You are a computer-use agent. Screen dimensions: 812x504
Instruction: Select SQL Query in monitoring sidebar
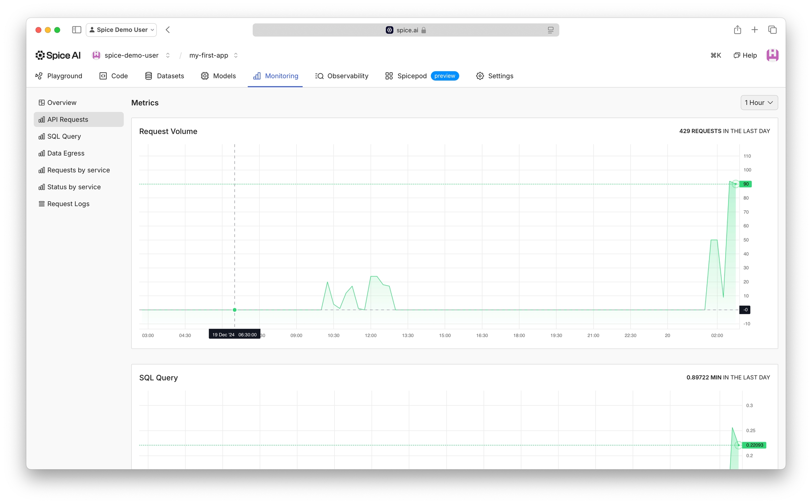pos(64,136)
